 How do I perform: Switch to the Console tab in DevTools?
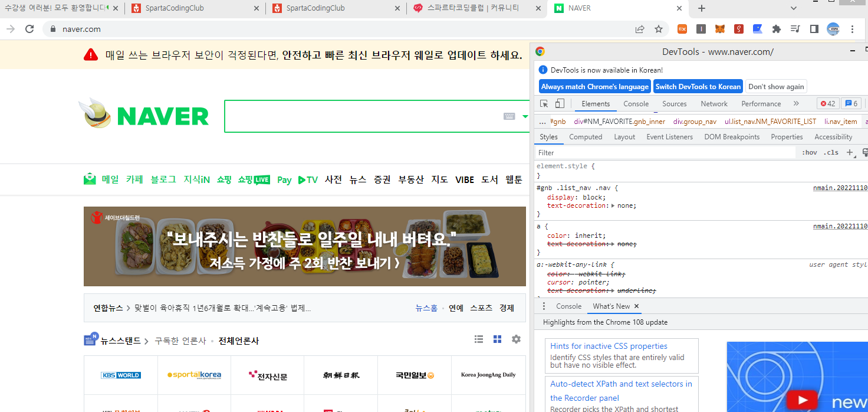point(636,104)
